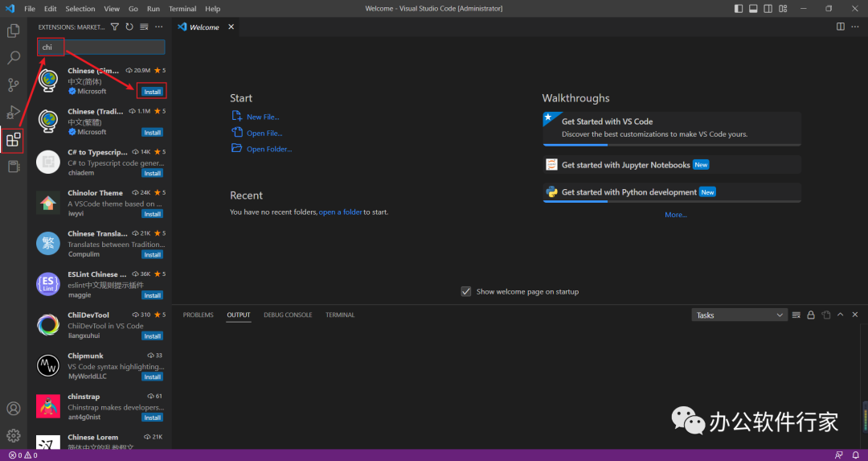Open the Help menu

[x=212, y=8]
